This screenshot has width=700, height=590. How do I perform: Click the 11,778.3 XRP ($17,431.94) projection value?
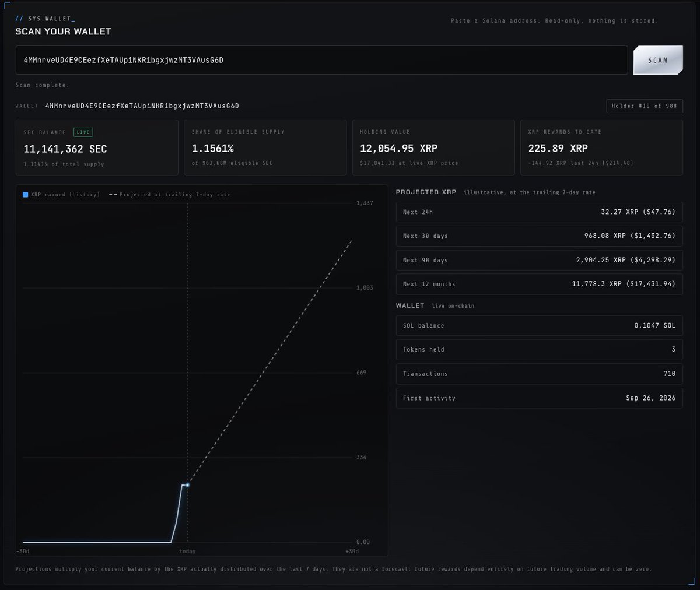pos(624,284)
